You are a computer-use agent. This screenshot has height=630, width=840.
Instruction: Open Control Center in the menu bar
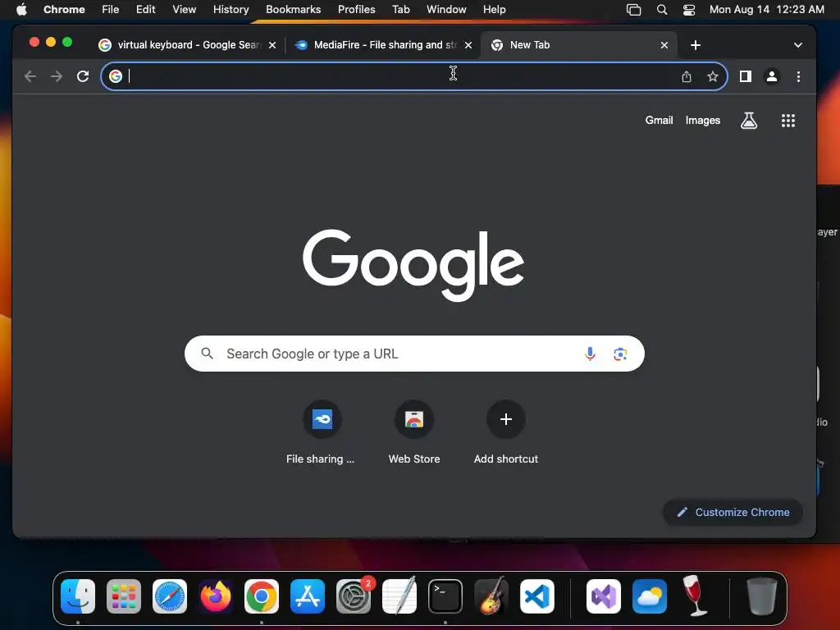click(689, 10)
